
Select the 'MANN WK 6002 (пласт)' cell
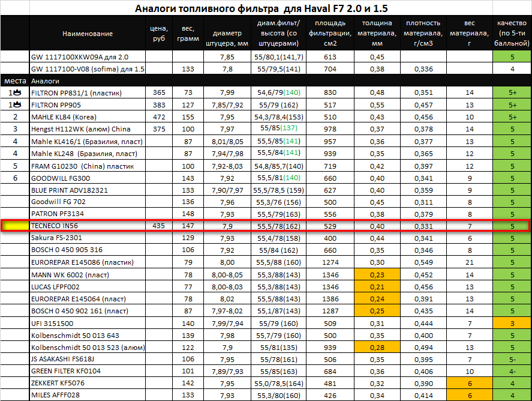tap(88, 275)
